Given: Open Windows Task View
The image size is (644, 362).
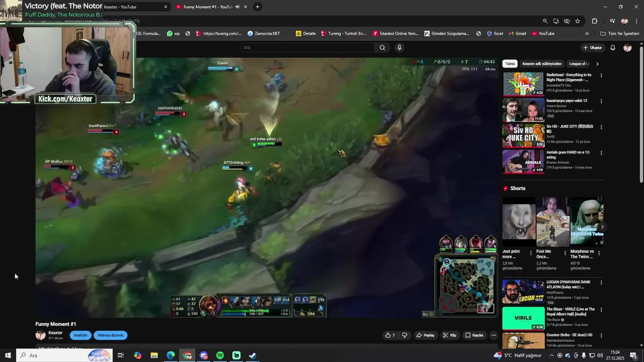Looking at the screenshot, I should [x=121, y=355].
